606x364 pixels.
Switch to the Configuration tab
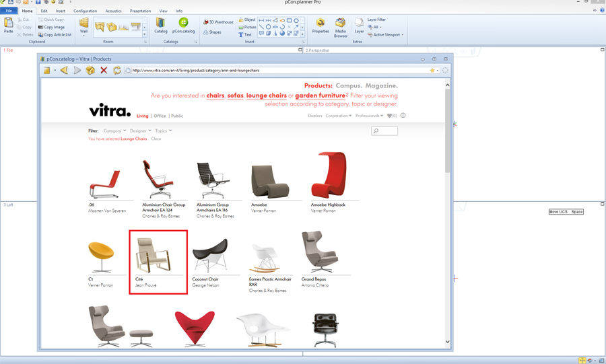[x=85, y=11]
